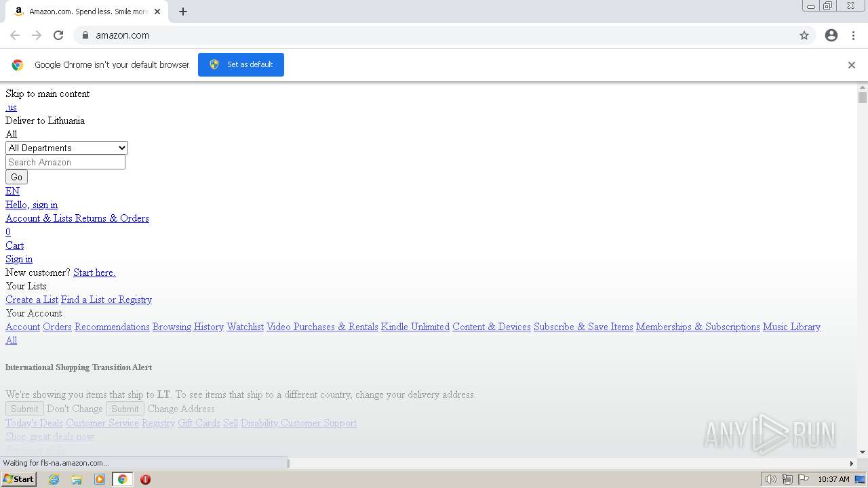Open Gift Cards link
868x488 pixels.
click(x=199, y=423)
